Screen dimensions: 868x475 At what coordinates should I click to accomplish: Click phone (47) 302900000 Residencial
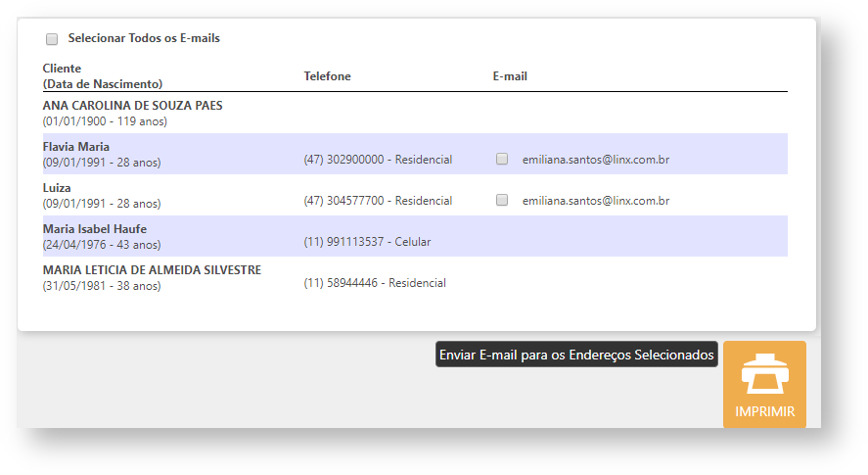click(x=378, y=159)
